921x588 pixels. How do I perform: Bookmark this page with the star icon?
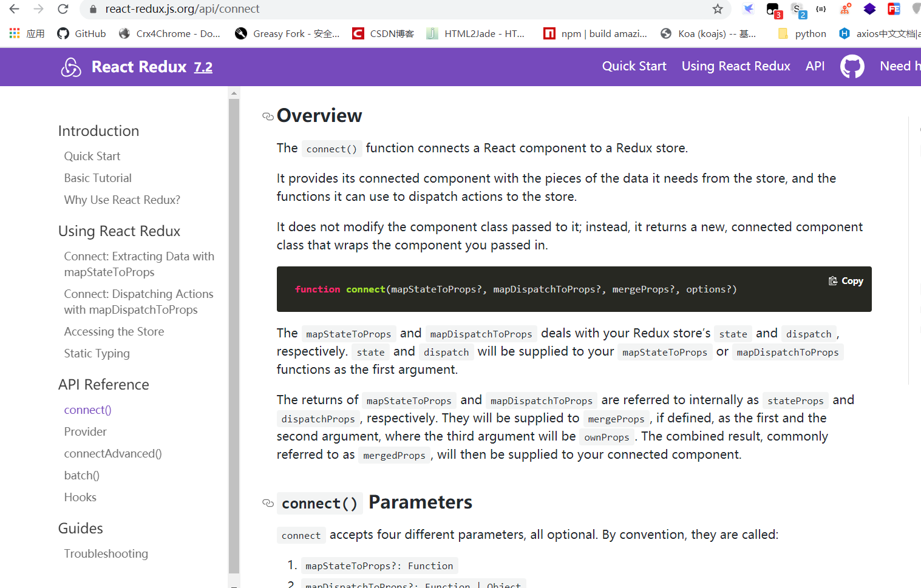[718, 9]
